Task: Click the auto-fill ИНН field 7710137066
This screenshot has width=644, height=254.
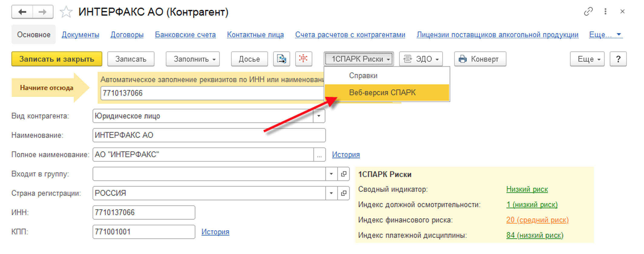Action: [x=212, y=93]
